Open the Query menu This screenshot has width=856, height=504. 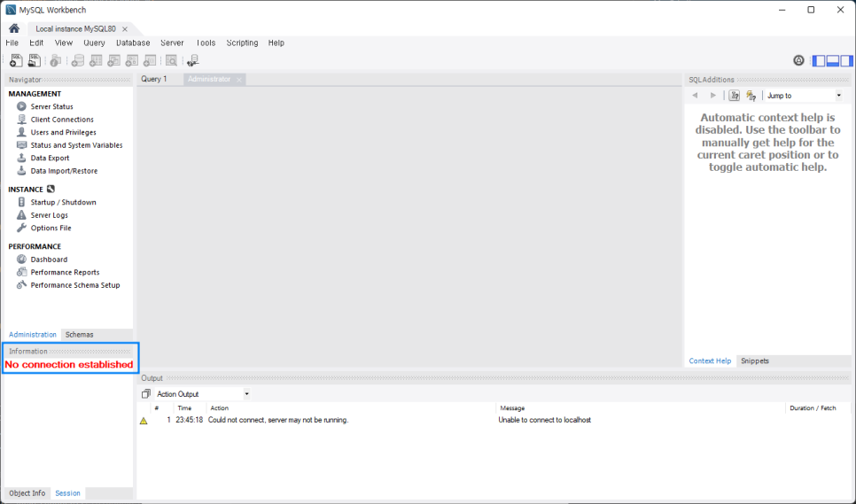(94, 43)
